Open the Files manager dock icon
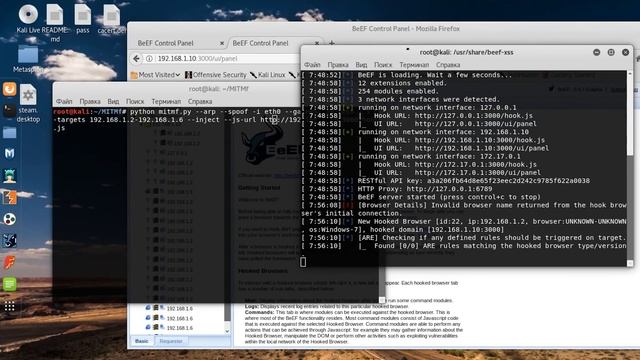 [9, 132]
